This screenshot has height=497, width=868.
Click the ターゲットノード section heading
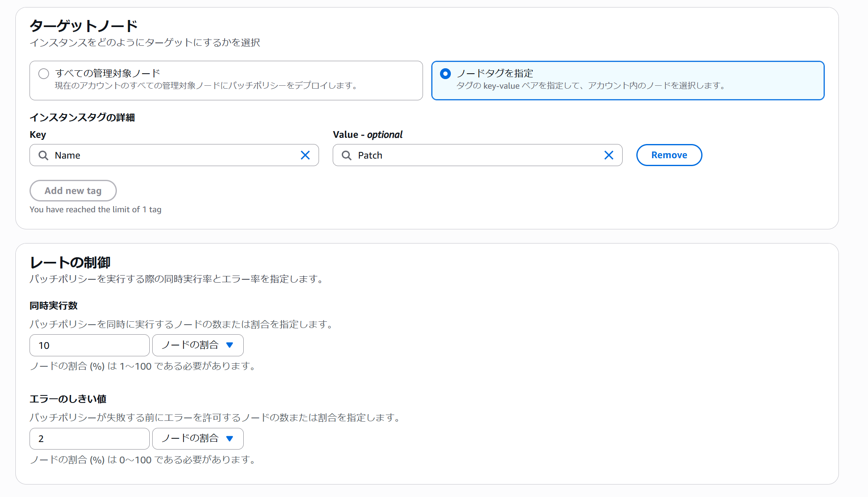[84, 26]
